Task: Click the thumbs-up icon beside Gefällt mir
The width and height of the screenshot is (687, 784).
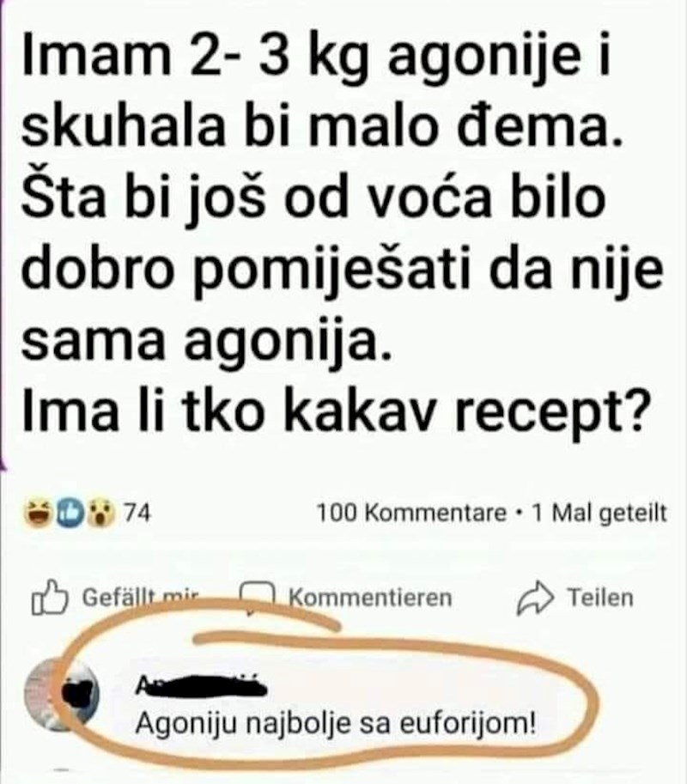Action: click(x=50, y=598)
